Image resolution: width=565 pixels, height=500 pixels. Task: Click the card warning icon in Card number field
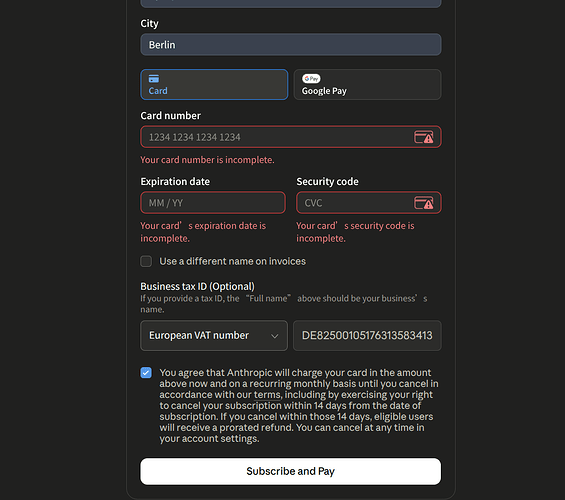(x=423, y=137)
